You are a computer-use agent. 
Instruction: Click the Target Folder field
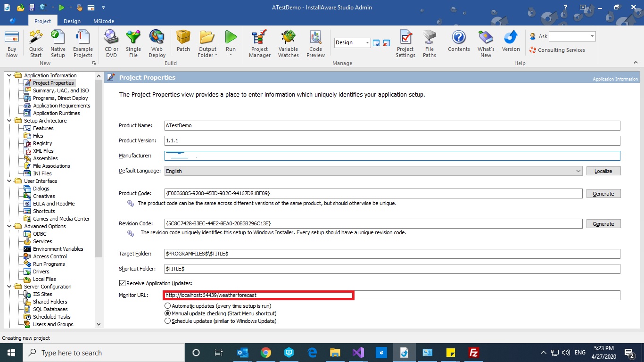coord(392,254)
